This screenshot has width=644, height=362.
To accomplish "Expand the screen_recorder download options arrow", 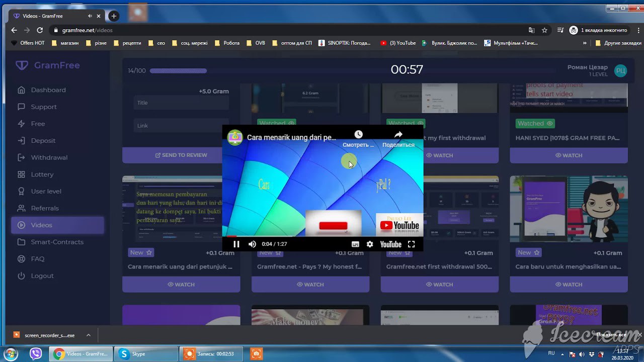I will tap(89, 335).
